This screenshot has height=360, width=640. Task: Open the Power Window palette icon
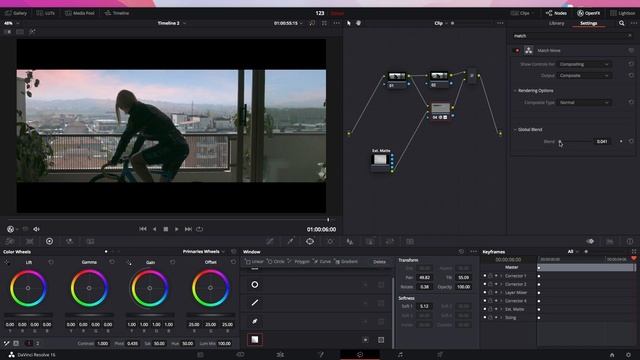pyautogui.click(x=310, y=241)
